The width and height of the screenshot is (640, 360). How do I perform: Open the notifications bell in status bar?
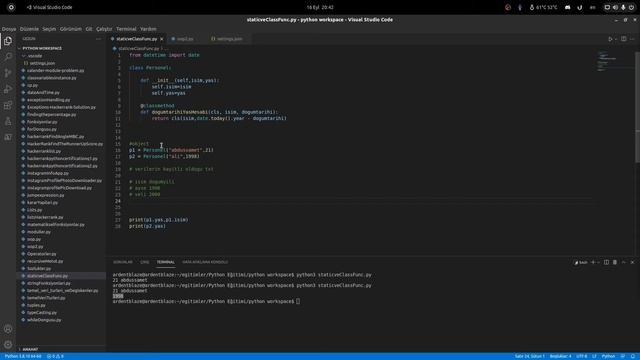tap(633, 356)
